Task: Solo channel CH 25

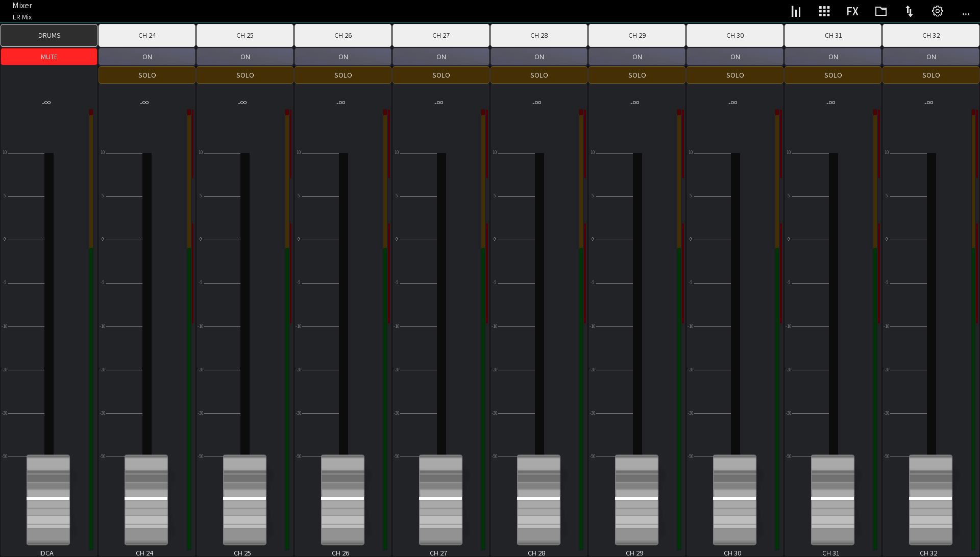Action: click(x=244, y=74)
